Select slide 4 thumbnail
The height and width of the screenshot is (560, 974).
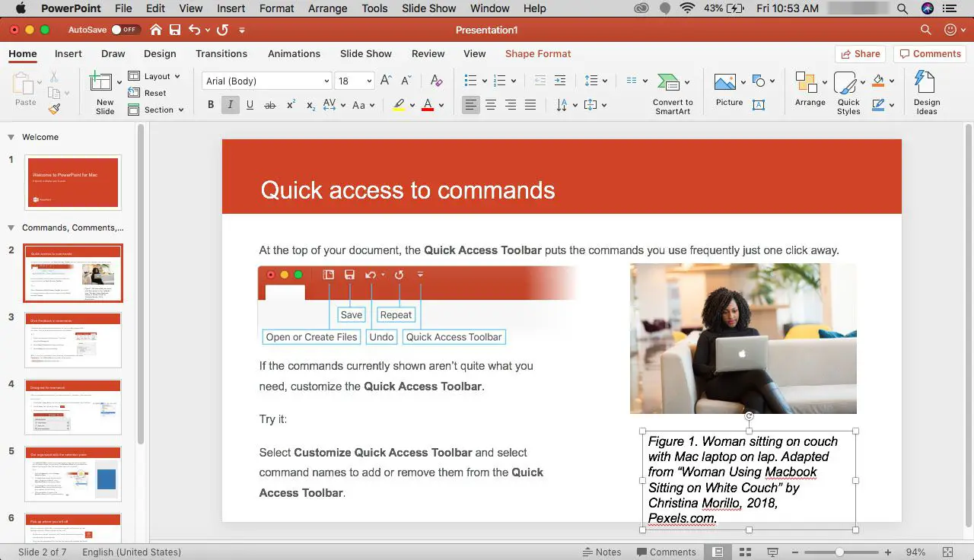point(72,406)
